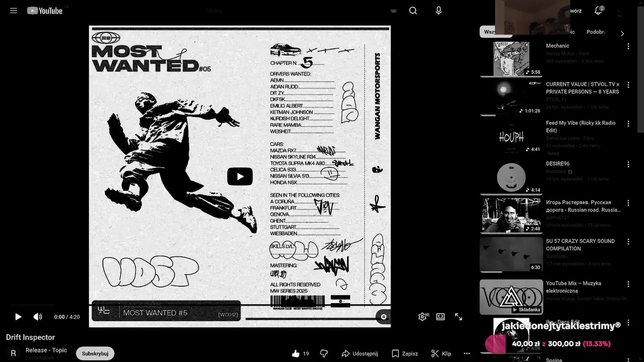
Task: Click the search magnifier icon
Action: coord(413,11)
